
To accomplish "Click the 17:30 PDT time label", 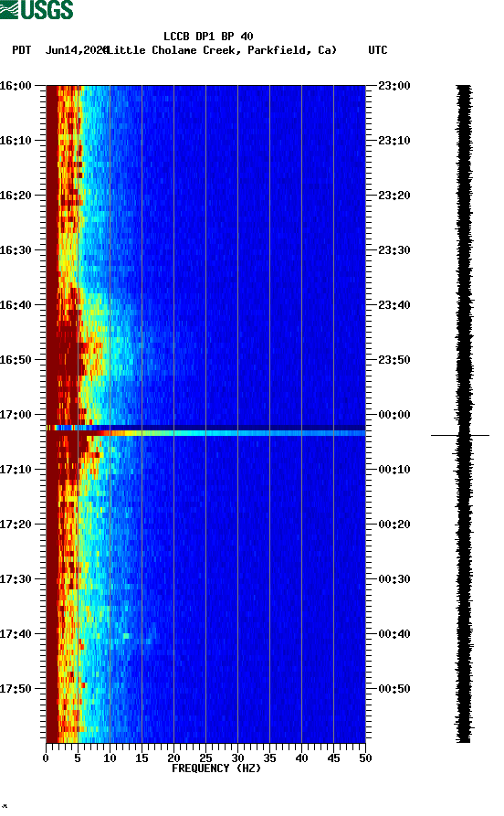I will coord(16,578).
